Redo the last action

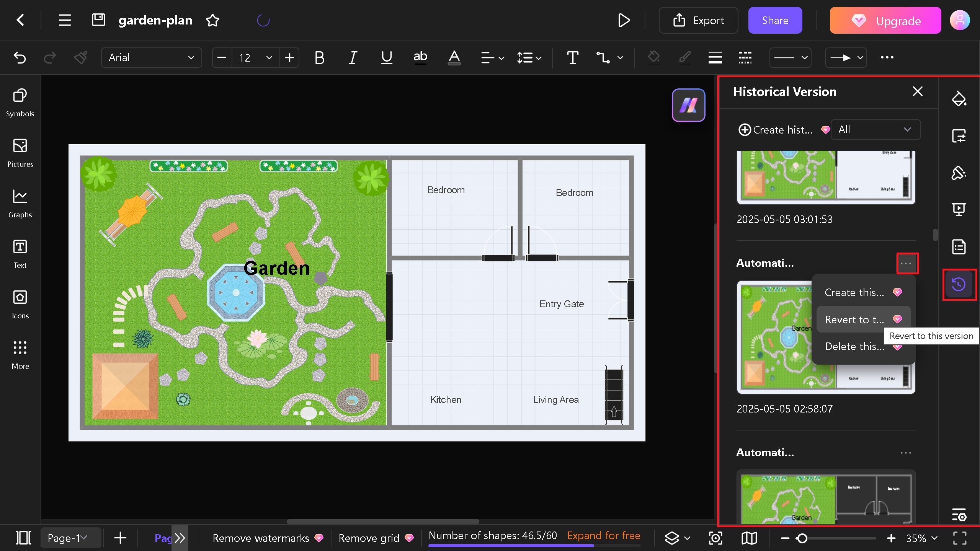point(50,58)
